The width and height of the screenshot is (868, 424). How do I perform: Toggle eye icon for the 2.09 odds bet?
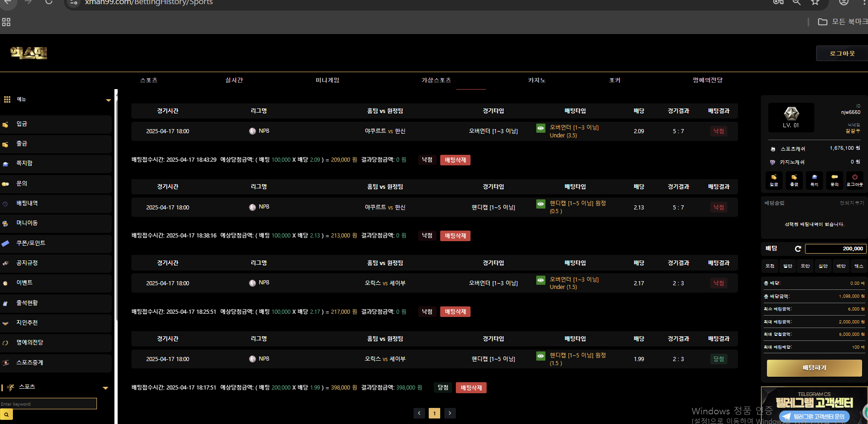click(x=541, y=128)
